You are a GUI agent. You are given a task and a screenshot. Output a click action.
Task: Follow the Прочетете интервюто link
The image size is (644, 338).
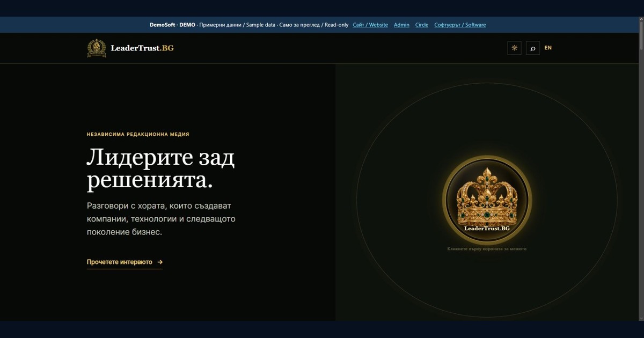(x=125, y=262)
